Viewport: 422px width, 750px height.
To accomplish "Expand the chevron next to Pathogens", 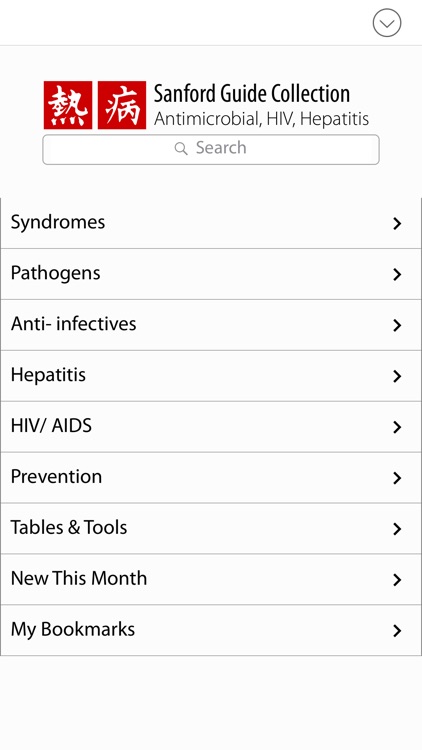I will 397,275.
